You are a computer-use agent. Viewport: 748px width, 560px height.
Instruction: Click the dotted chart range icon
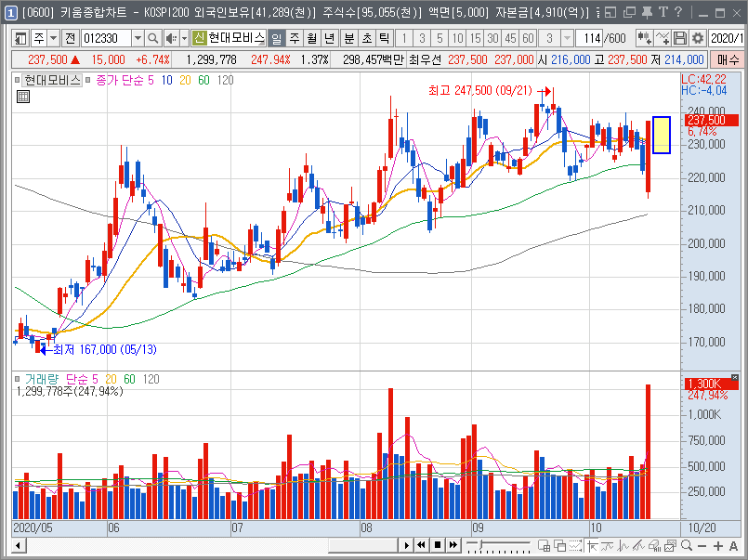[x=576, y=546]
